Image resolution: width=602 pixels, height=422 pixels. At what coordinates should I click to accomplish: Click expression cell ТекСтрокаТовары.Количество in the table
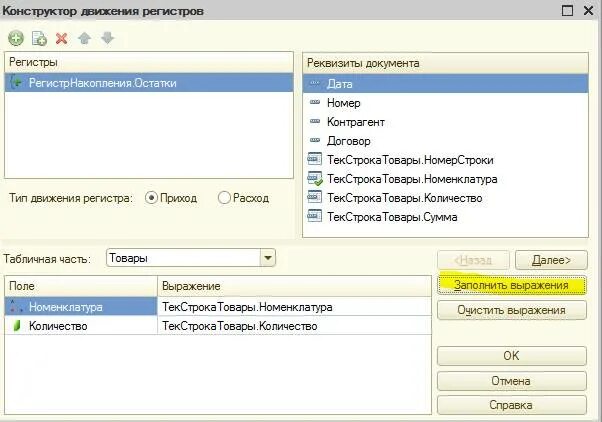(x=294, y=326)
